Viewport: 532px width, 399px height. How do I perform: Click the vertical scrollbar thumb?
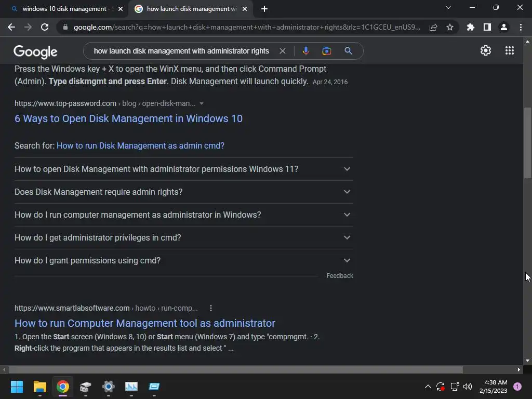click(x=527, y=142)
